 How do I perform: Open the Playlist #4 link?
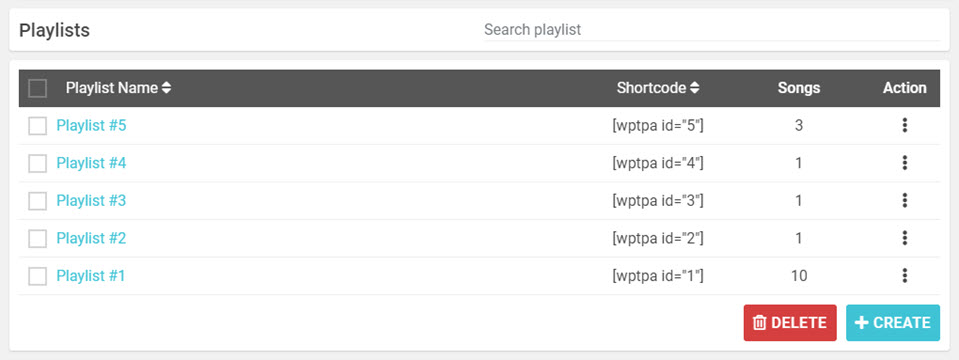(x=91, y=163)
